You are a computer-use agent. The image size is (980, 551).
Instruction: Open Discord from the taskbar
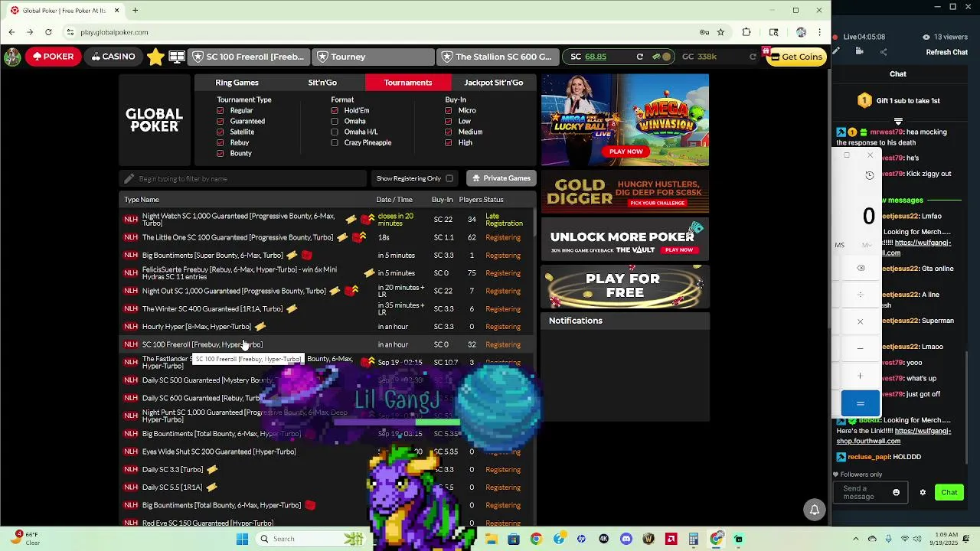[626, 539]
